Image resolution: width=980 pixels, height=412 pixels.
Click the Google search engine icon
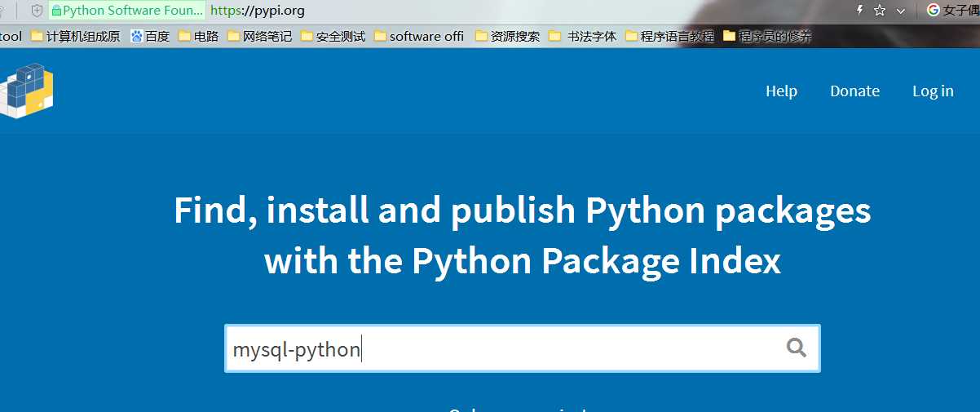click(x=934, y=11)
